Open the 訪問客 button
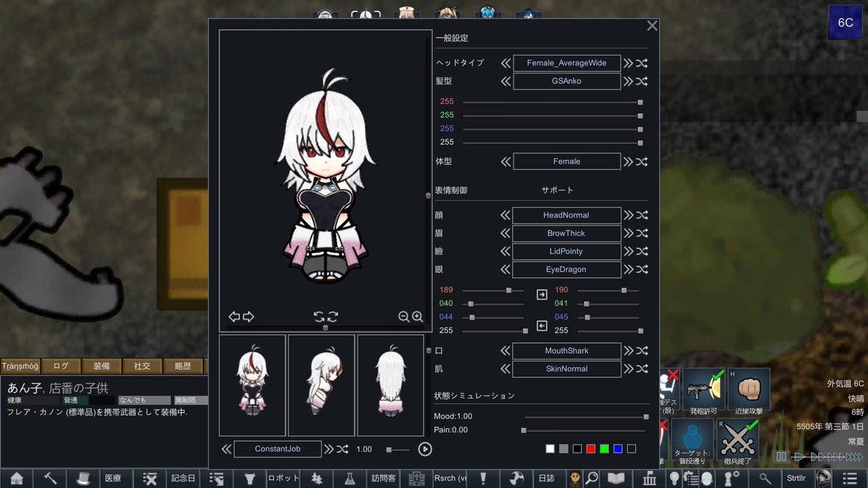This screenshot has height=488, width=868. pos(383,478)
